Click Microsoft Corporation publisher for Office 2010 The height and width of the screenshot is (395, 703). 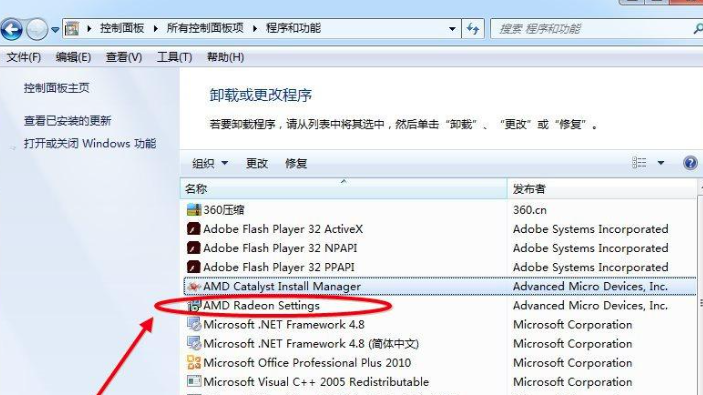(x=573, y=363)
